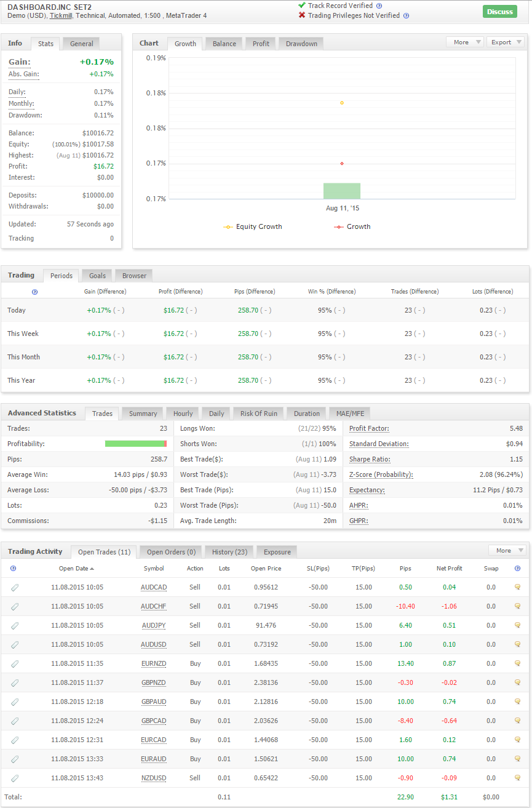Click help icon in Trading Activity header right

click(x=517, y=569)
